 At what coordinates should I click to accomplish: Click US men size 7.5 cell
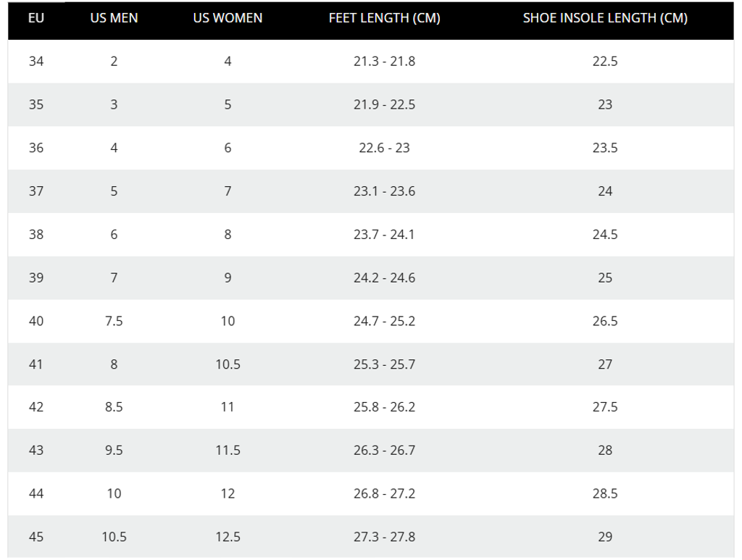click(x=114, y=321)
